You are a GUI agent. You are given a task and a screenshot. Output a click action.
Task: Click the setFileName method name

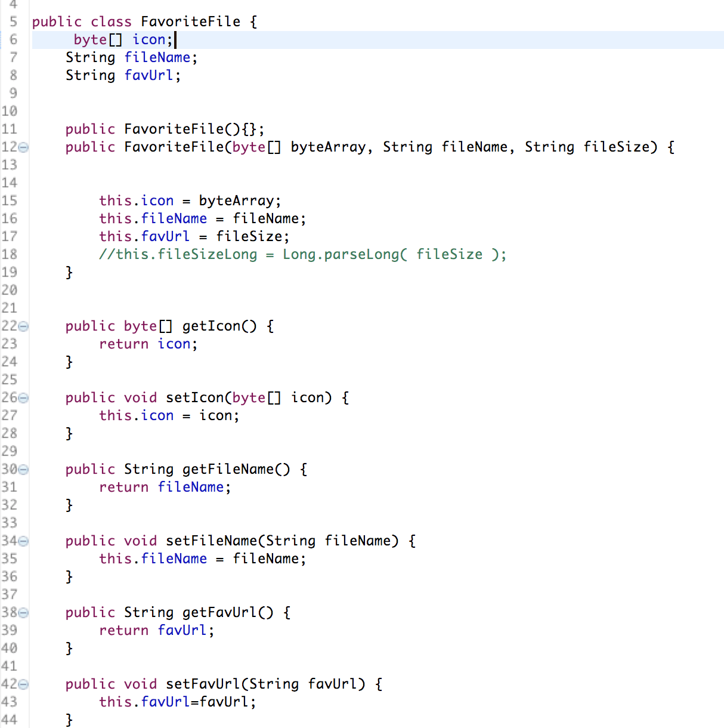pyautogui.click(x=212, y=541)
